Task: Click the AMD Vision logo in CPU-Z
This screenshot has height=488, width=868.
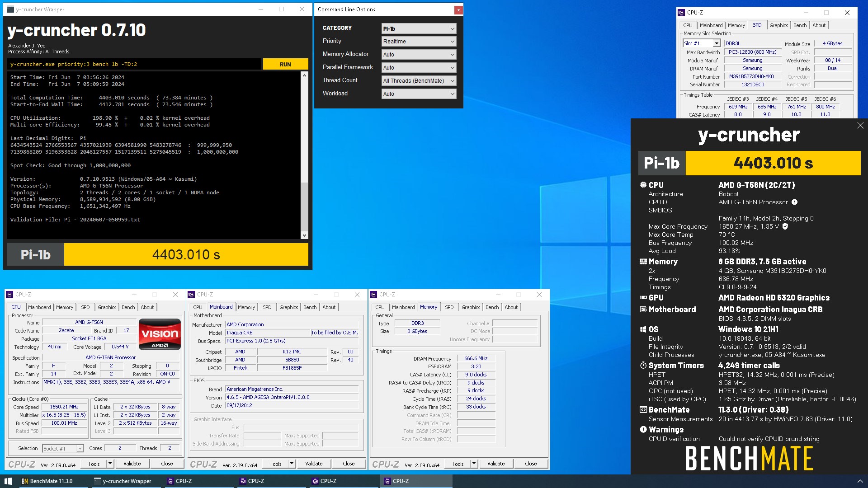Action: point(160,334)
